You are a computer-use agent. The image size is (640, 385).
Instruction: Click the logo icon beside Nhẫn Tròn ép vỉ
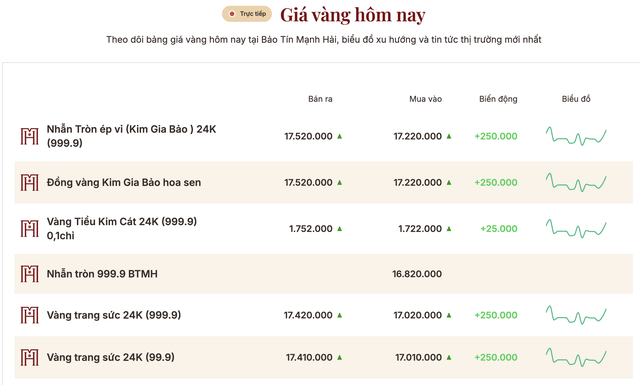click(x=29, y=136)
